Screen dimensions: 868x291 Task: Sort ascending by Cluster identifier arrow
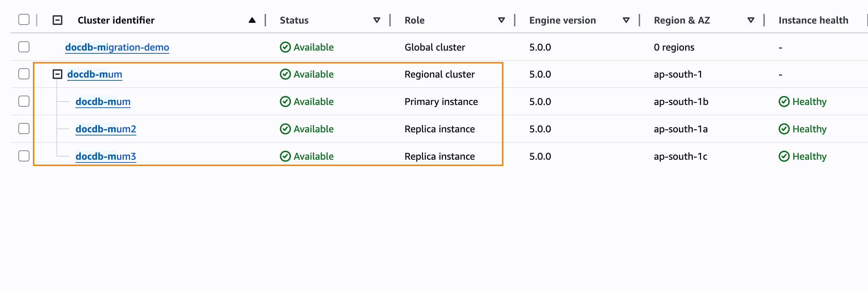pos(252,20)
